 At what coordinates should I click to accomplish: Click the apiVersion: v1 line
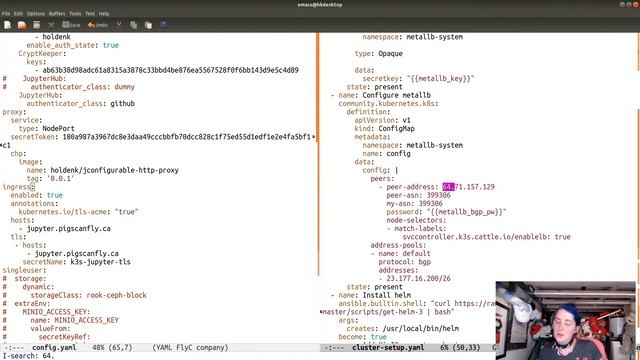[382, 120]
